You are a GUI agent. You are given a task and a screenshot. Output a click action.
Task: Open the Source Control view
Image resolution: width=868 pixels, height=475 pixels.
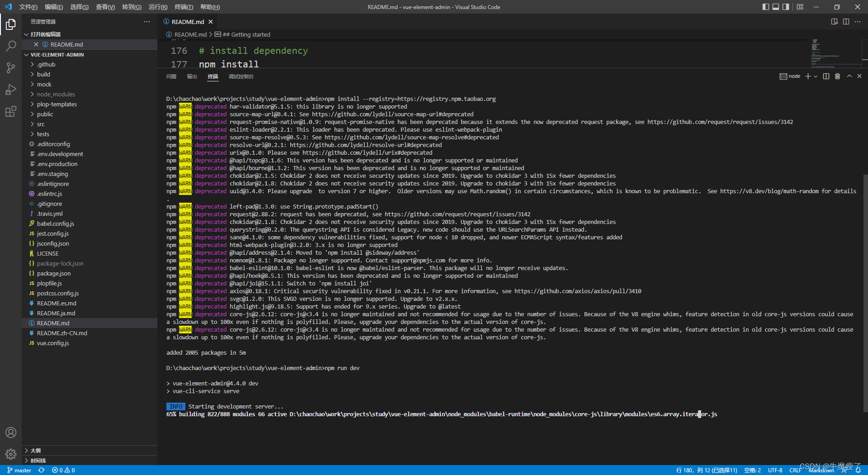point(11,67)
